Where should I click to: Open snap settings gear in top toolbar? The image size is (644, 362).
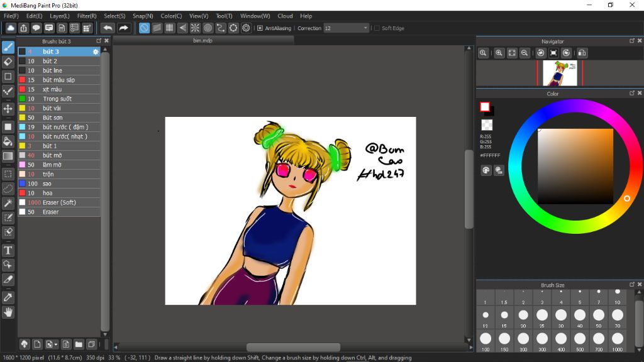pyautogui.click(x=246, y=28)
